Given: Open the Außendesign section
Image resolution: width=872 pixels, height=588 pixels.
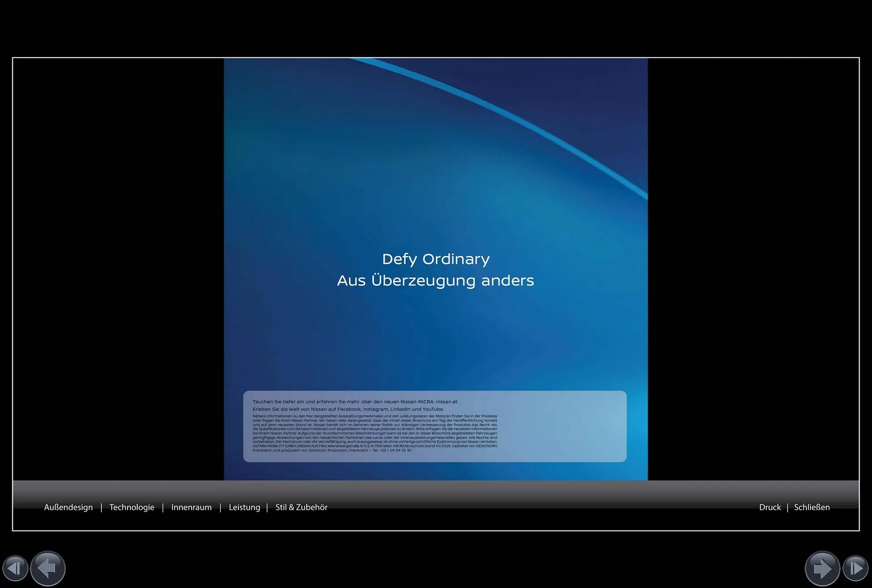Looking at the screenshot, I should coord(68,507).
